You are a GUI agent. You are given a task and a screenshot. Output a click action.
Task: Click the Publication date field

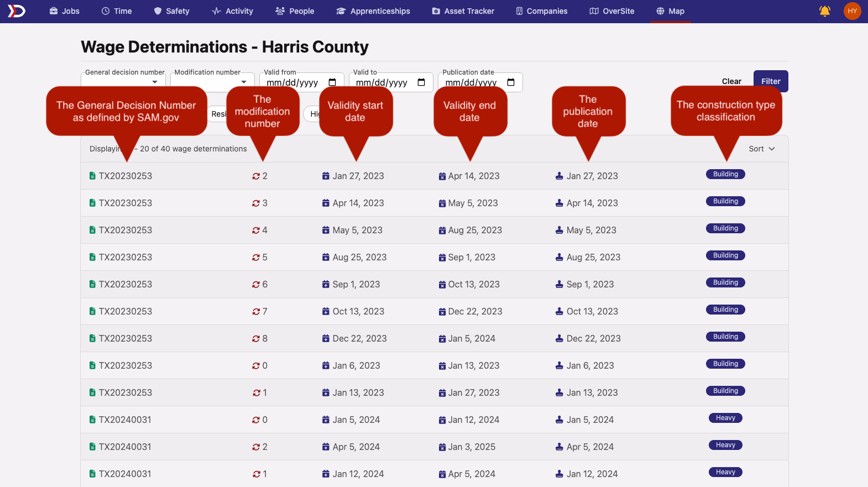480,82
